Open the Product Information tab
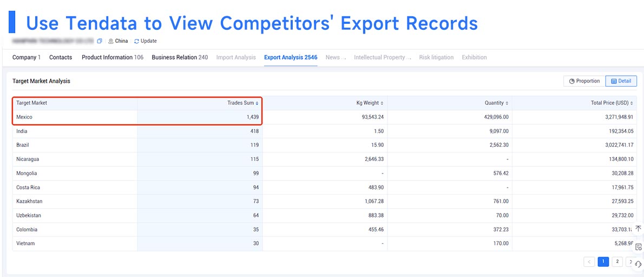Screen dimensions: 644x277 [113, 57]
